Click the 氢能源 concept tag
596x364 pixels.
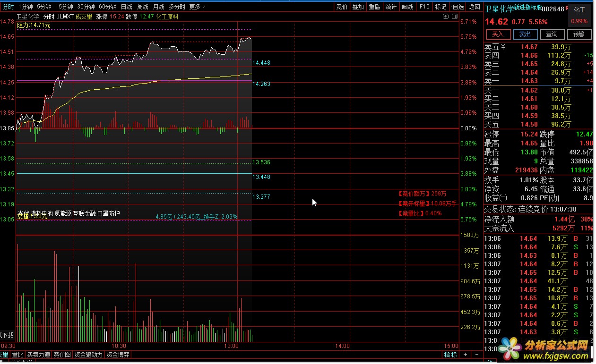(x=63, y=214)
